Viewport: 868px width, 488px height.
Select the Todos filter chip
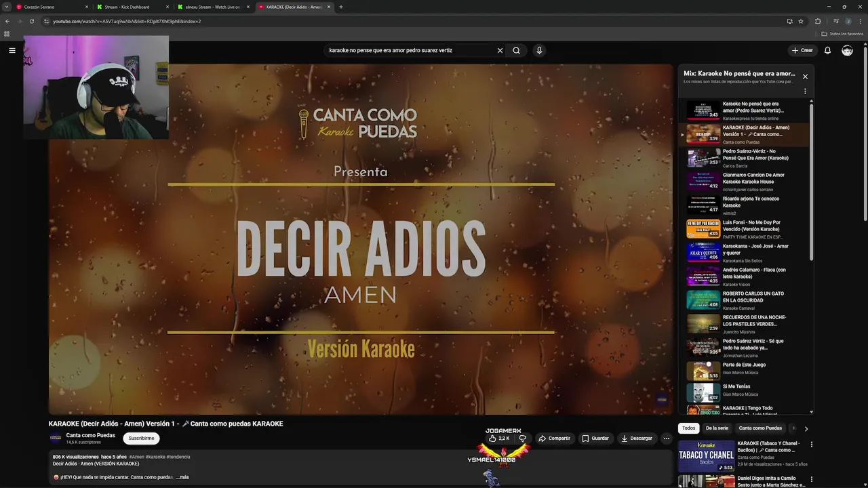[688, 428]
